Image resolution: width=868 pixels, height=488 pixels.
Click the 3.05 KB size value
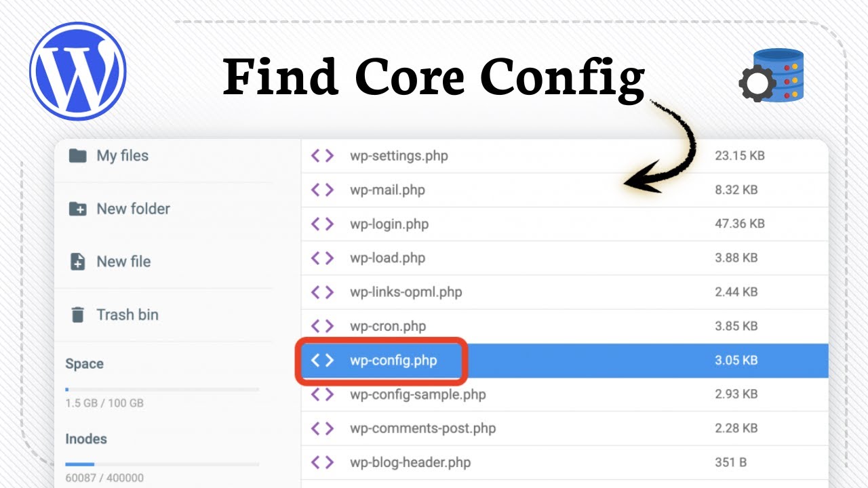pyautogui.click(x=736, y=360)
